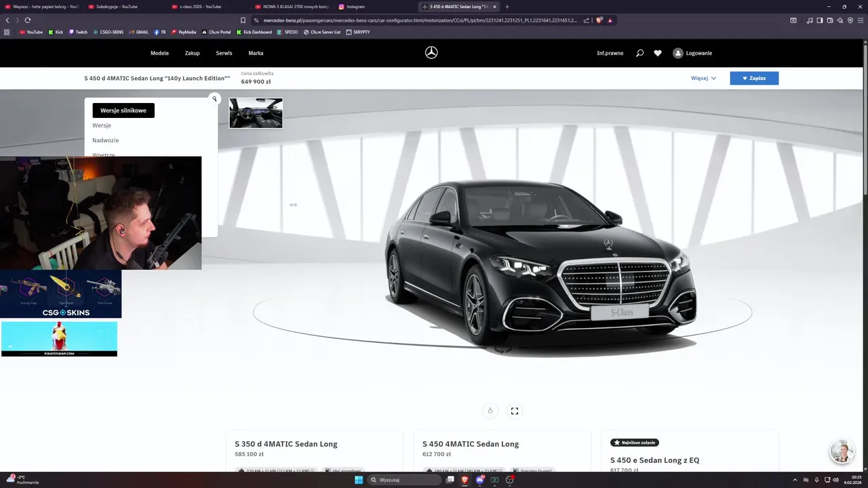Open favorites via the heart icon in header
Image resolution: width=868 pixels, height=488 pixels.
658,53
